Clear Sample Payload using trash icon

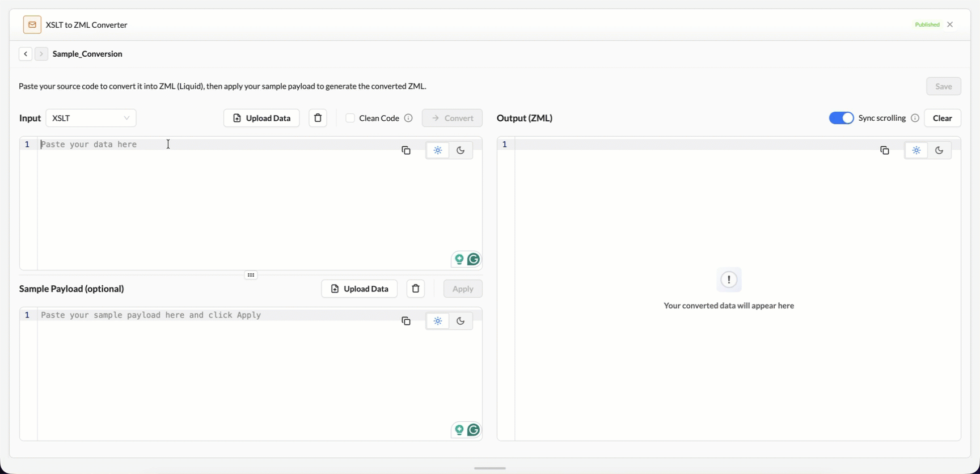pyautogui.click(x=416, y=289)
